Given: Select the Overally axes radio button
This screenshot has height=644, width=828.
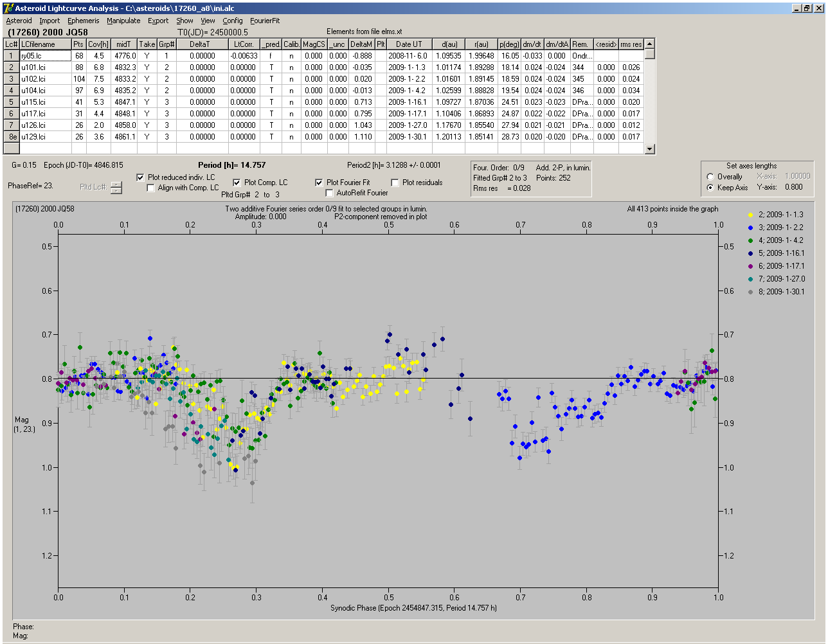Looking at the screenshot, I should pyautogui.click(x=710, y=177).
